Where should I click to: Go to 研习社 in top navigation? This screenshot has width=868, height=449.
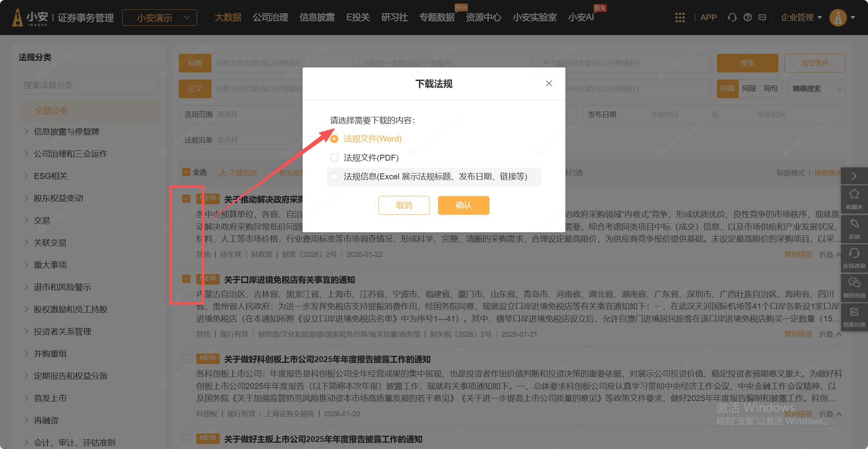[394, 18]
